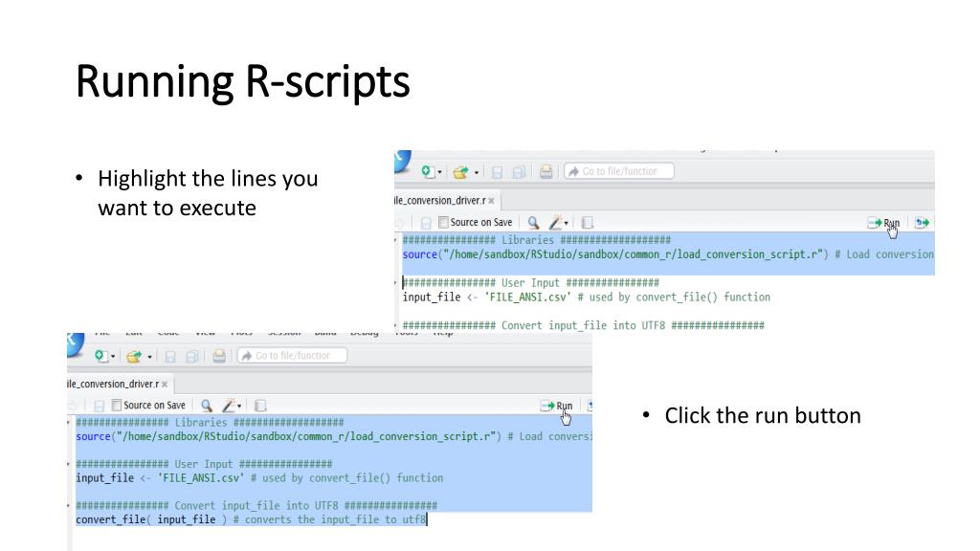Click source("/home/sandbox...") line, upper screenshot
The image size is (980, 551).
click(x=668, y=254)
